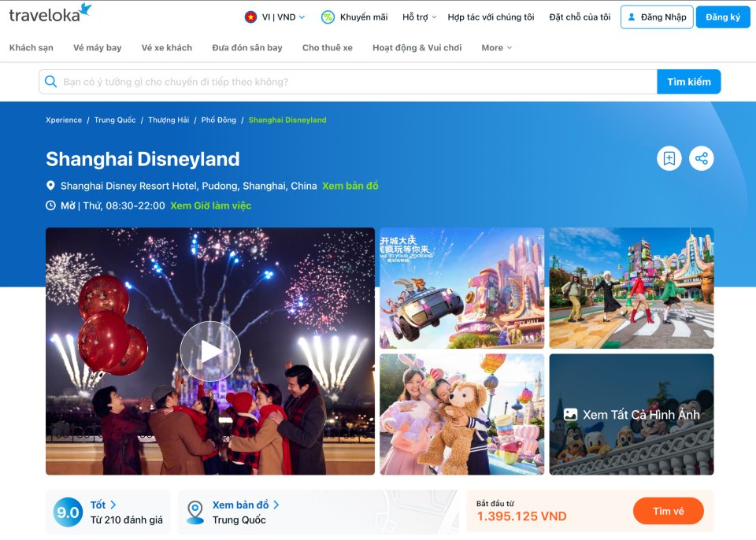
Task: Click the Traveloka logo
Action: [50, 13]
